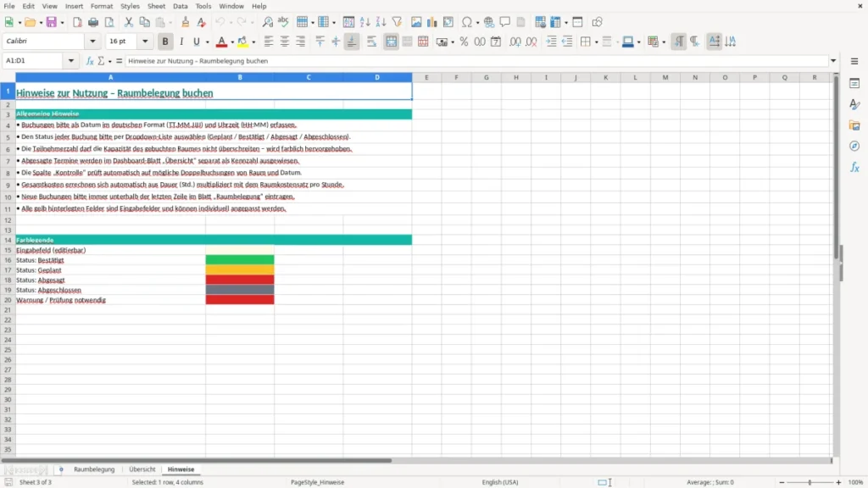The height and width of the screenshot is (488, 868).
Task: Insert an image via toolbar icon
Action: (x=416, y=22)
